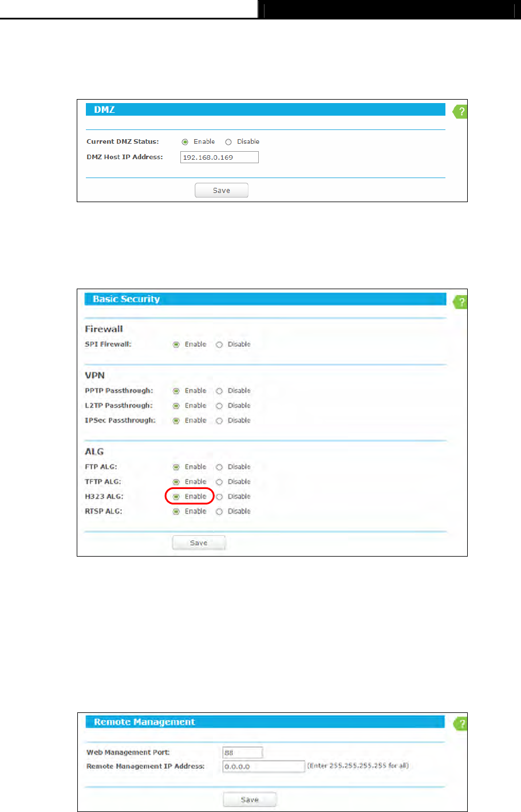Save the Remote Management settings
This screenshot has width=521, height=812.
(x=250, y=800)
